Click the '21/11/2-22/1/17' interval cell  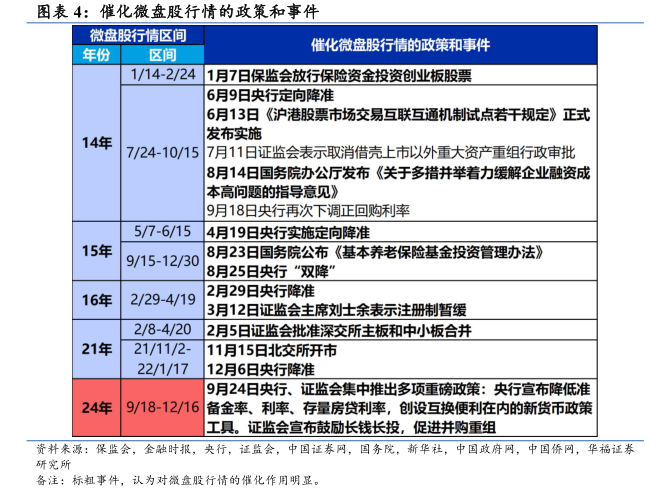tap(163, 357)
